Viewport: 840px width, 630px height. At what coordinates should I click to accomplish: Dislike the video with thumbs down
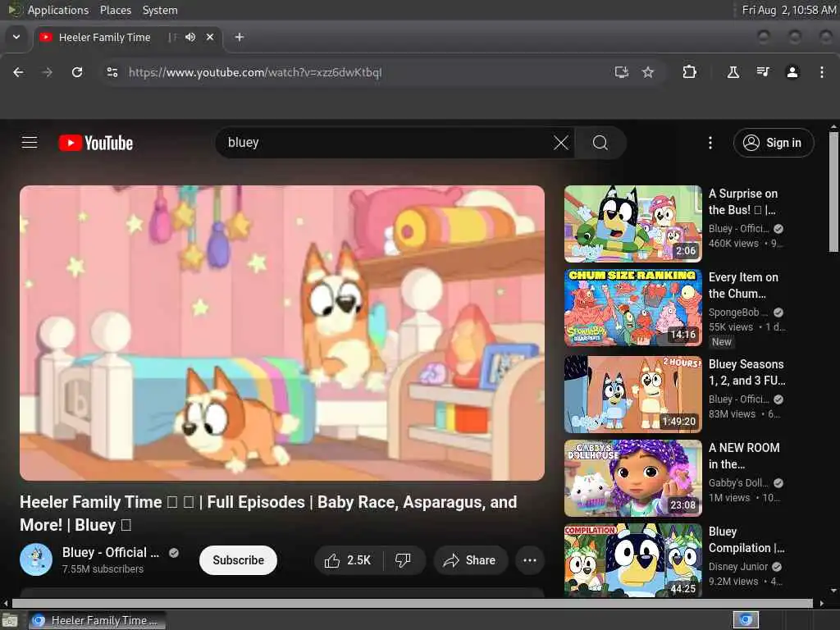(x=404, y=560)
